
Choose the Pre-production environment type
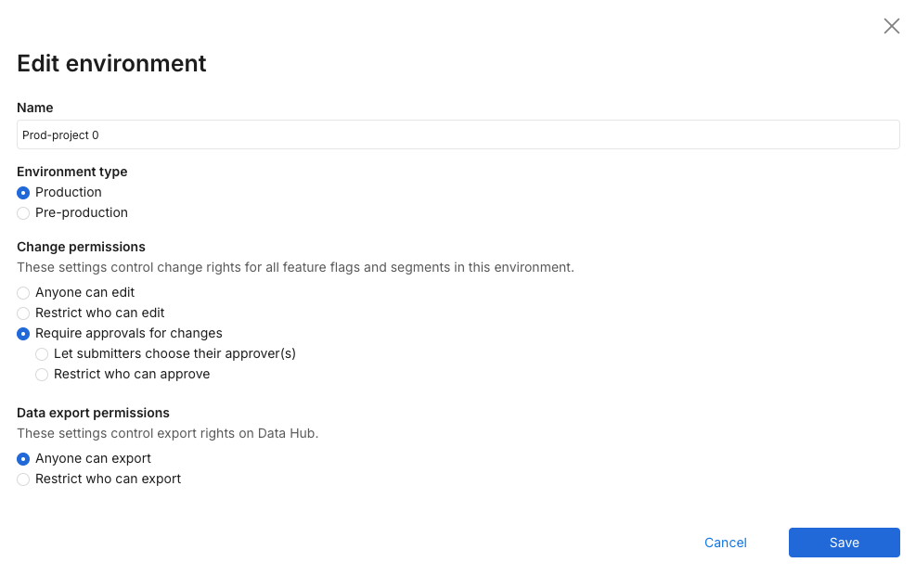(x=24, y=213)
